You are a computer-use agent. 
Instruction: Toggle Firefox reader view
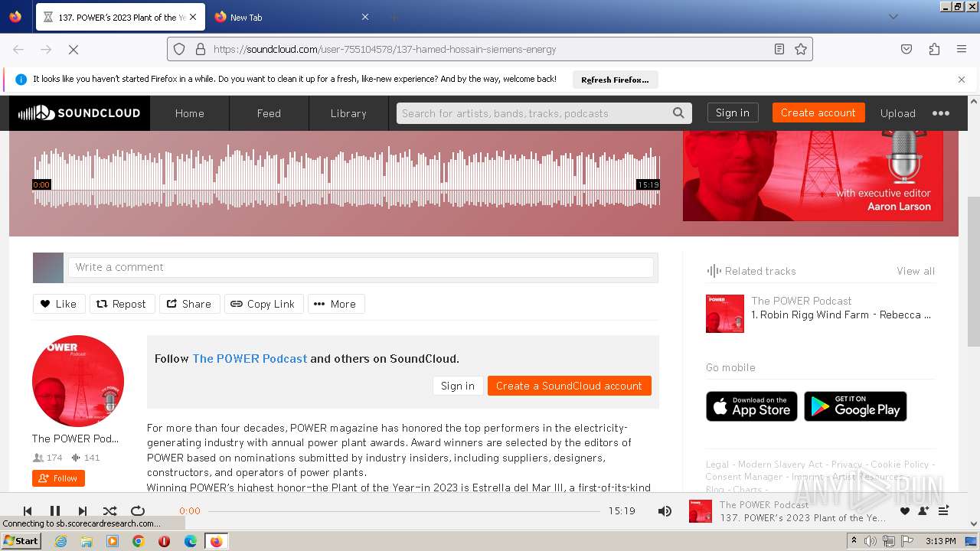779,49
